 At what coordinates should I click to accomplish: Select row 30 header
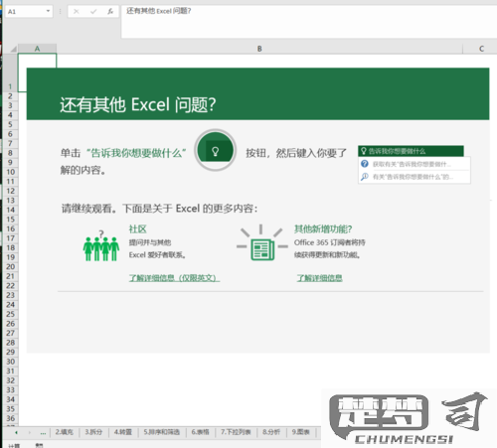click(10, 362)
